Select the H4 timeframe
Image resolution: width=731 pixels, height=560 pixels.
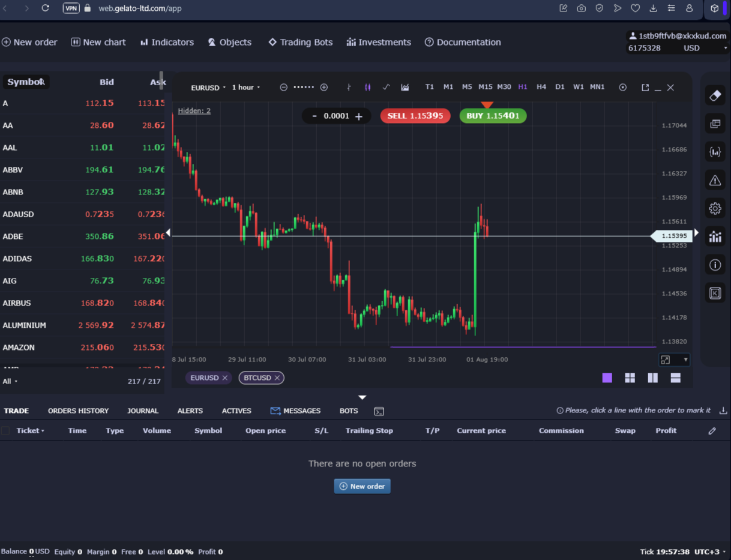pyautogui.click(x=541, y=87)
